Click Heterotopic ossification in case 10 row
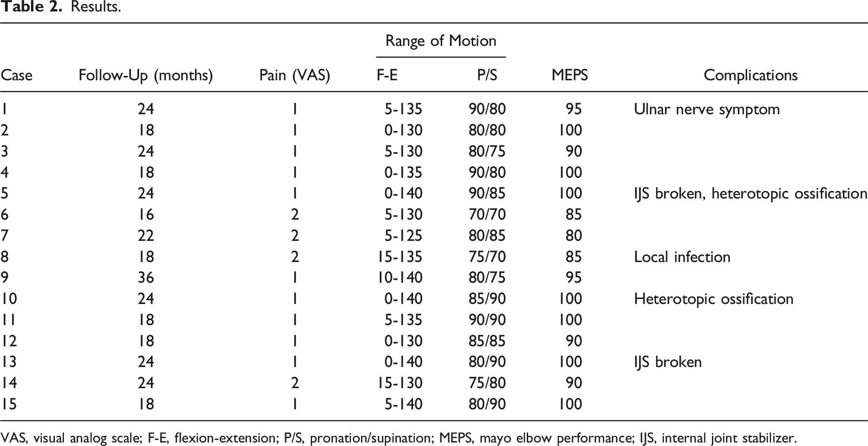 point(713,299)
